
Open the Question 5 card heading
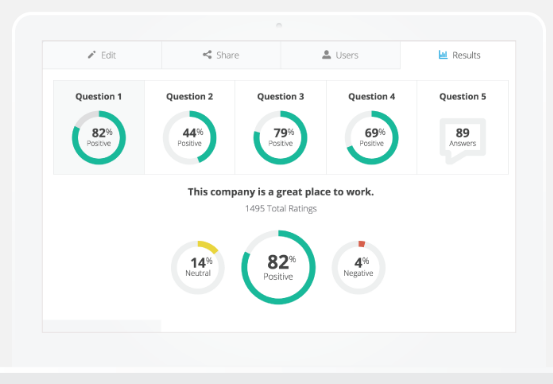[463, 97]
